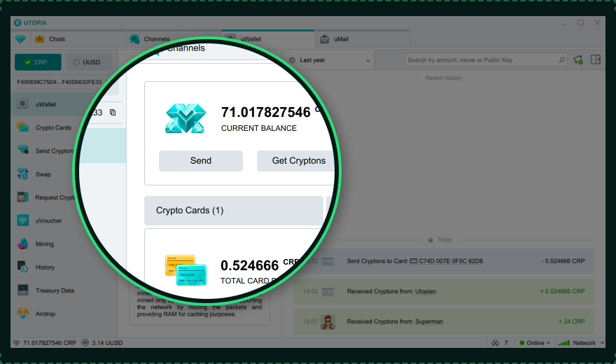Click the search magnifier icon in search box

coord(562,60)
